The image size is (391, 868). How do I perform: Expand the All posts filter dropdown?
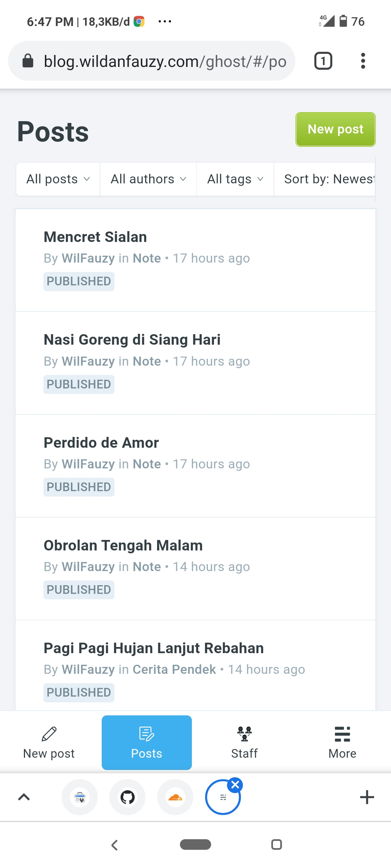(x=58, y=179)
